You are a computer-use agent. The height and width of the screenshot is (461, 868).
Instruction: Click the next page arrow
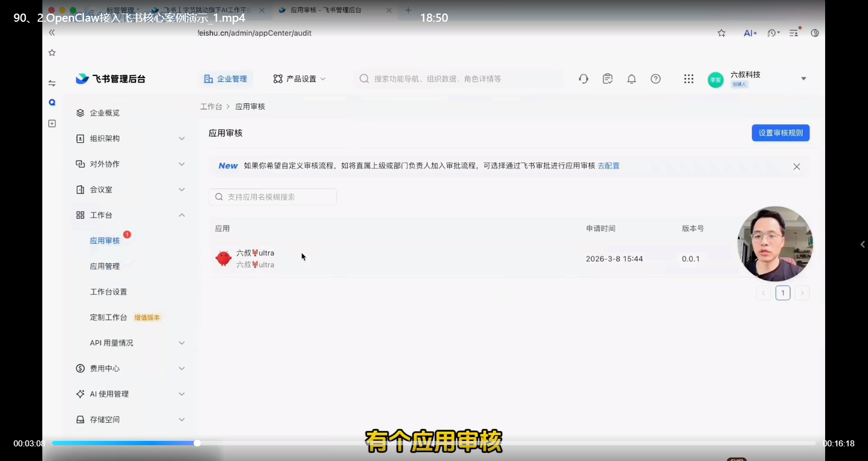[802, 293]
